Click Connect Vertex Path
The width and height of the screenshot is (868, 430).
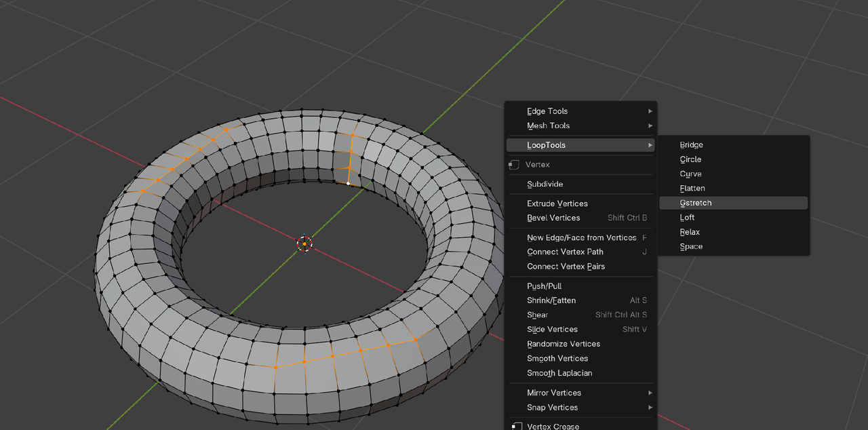[565, 252]
